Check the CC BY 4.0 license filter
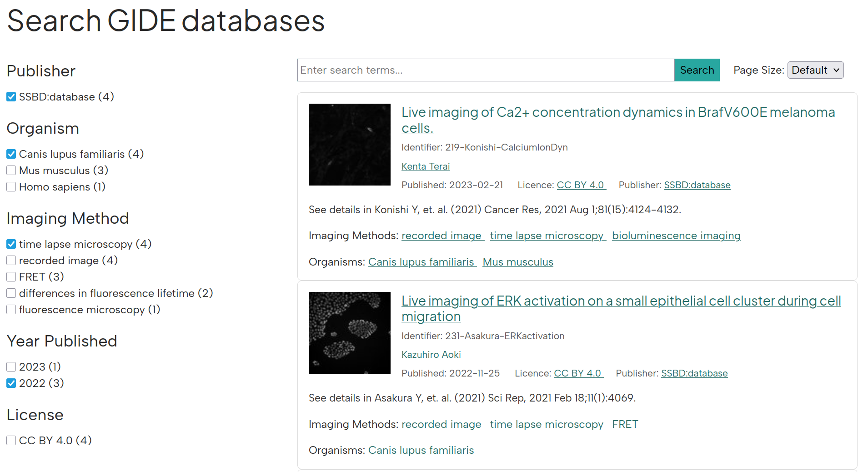This screenshot has width=868, height=472. point(11,441)
